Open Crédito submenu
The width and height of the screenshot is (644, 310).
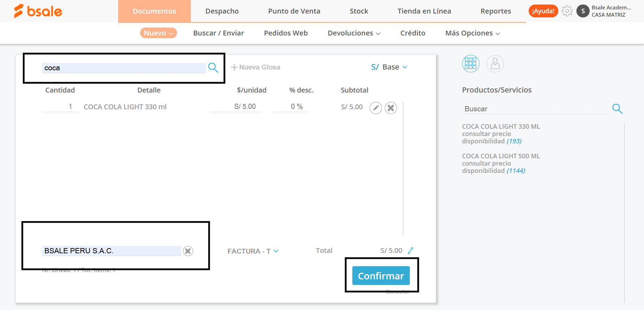click(x=413, y=33)
